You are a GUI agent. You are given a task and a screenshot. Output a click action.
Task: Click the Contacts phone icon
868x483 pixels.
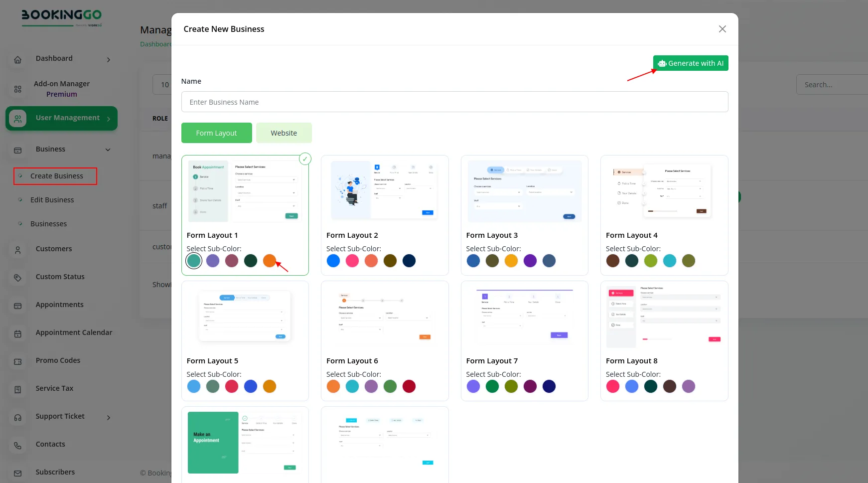(17, 445)
